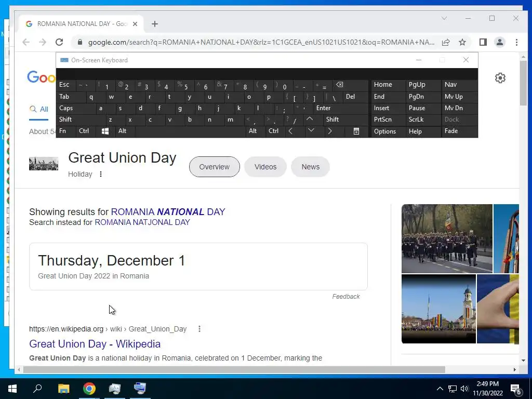Tap the Esc key on On-Screen Keyboard
Viewport: 532px width, 399px height.
coord(66,85)
